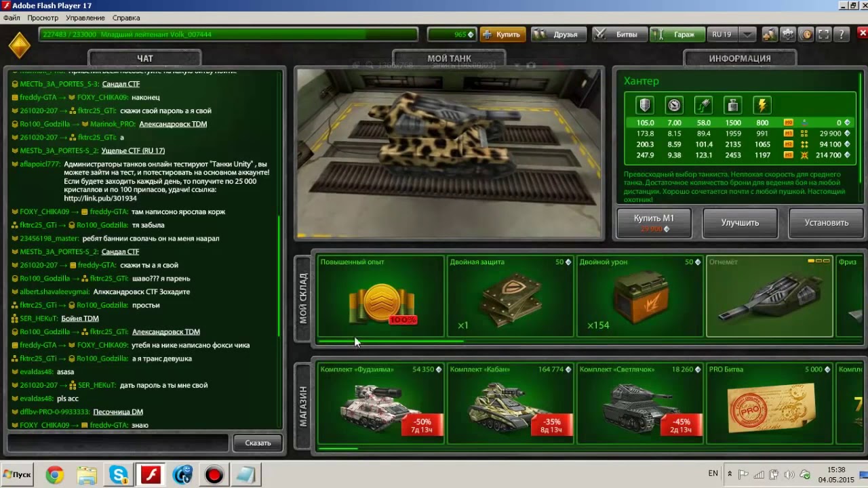868x488 pixels.
Task: Open the Александровск TDM link from Marinok_PRO
Action: pos(173,124)
